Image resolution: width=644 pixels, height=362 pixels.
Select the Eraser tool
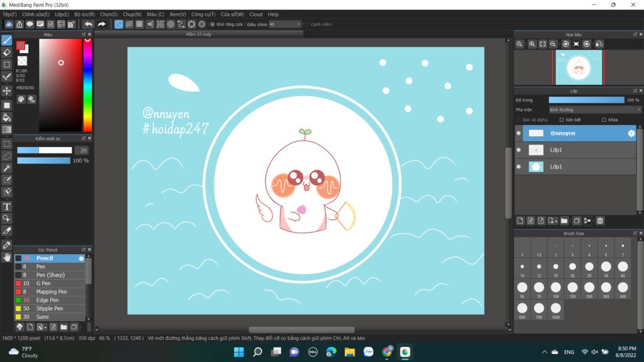[x=6, y=52]
